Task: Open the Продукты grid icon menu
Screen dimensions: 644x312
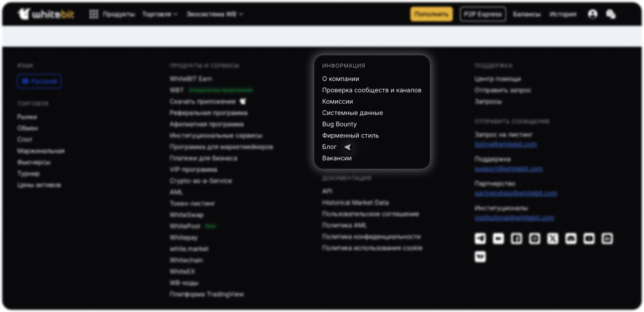Action: pyautogui.click(x=94, y=15)
